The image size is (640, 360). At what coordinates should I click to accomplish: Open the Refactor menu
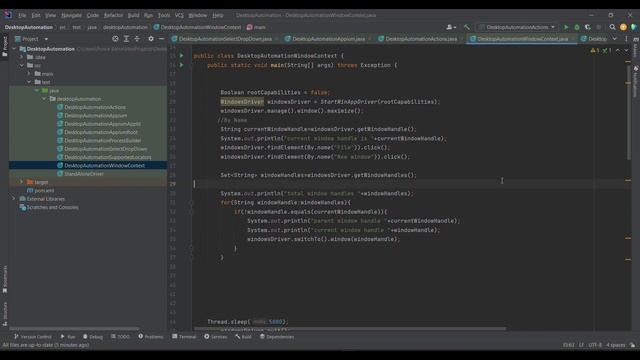click(x=113, y=15)
